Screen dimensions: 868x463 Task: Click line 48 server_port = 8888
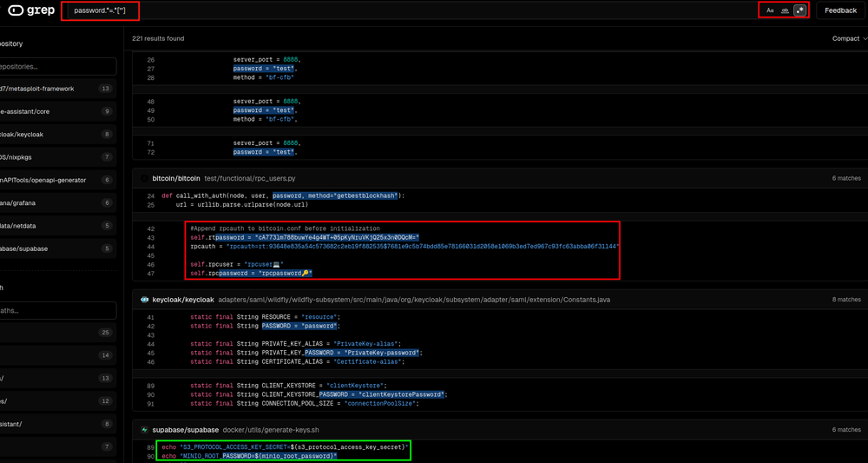tap(266, 102)
